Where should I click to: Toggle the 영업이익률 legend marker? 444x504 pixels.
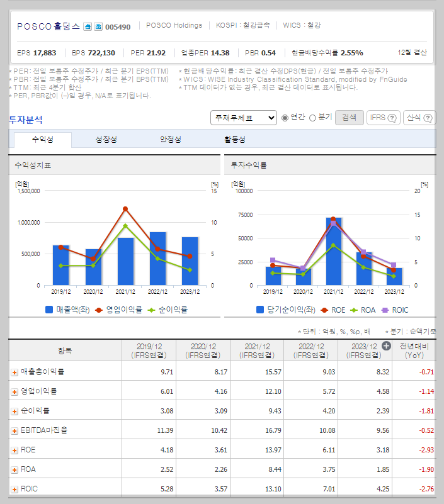click(99, 310)
